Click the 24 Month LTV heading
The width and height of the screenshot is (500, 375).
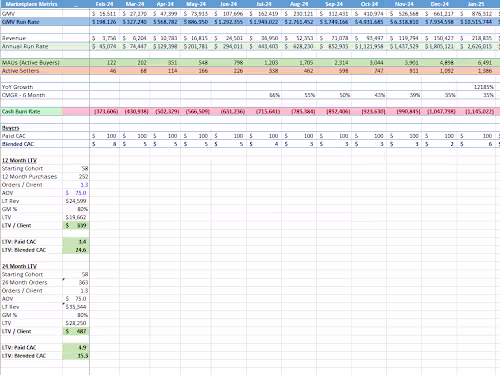click(x=19, y=266)
